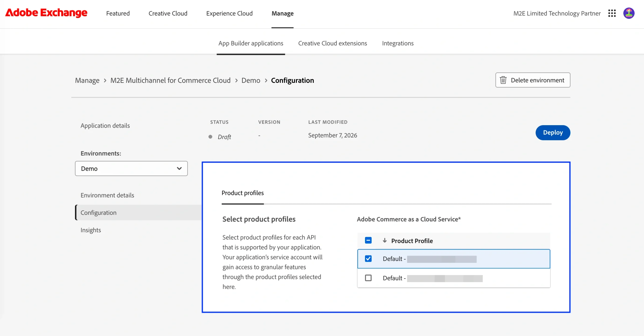Switch to the Integrations tab
The image size is (644, 336).
pos(398,43)
